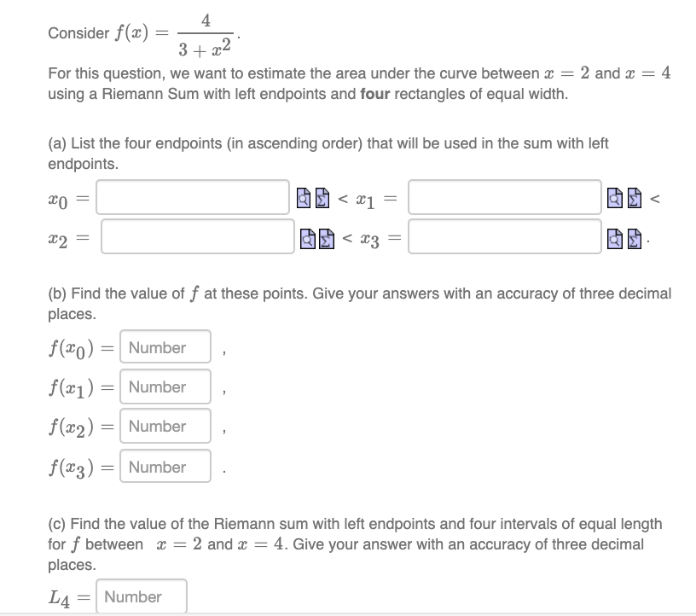
Task: Select the f(x1) Number field
Action: pyautogui.click(x=165, y=386)
